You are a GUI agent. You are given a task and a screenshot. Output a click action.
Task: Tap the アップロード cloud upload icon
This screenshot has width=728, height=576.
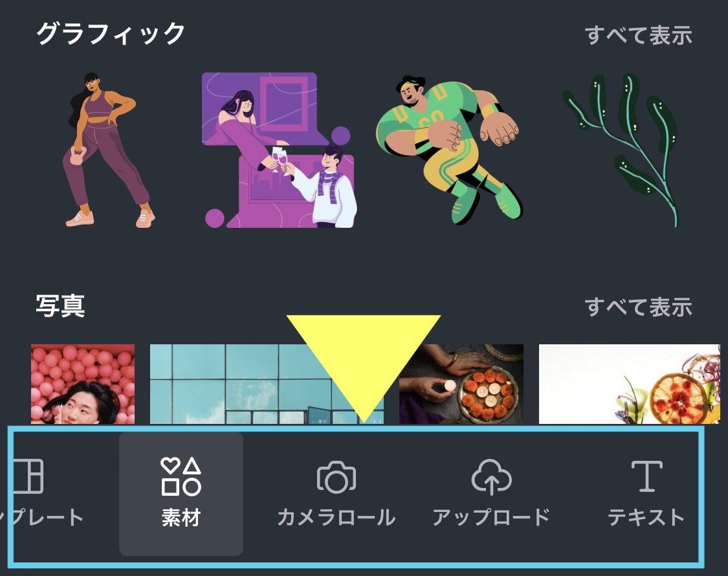[x=491, y=476]
